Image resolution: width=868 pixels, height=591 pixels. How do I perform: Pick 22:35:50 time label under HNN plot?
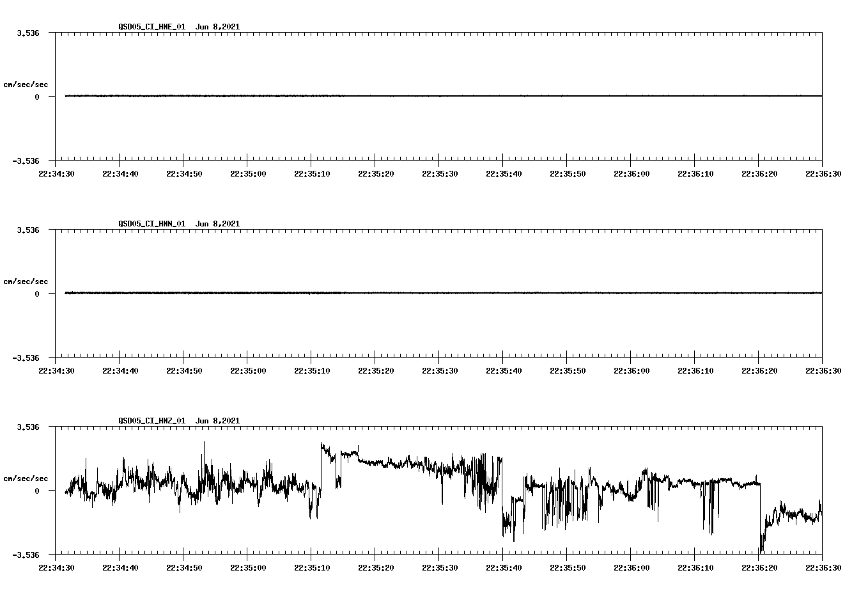point(568,371)
